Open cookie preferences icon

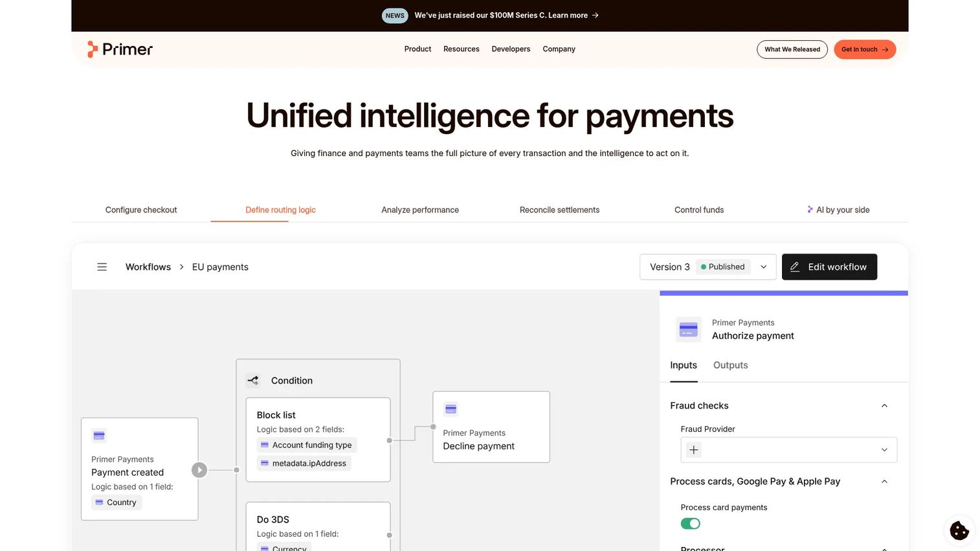[x=959, y=530]
